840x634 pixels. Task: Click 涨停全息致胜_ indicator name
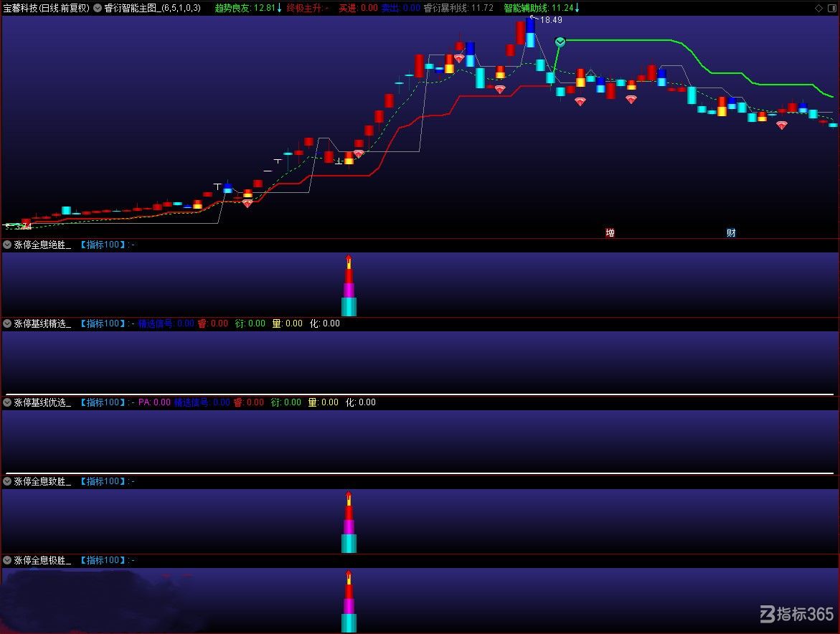coord(42,481)
